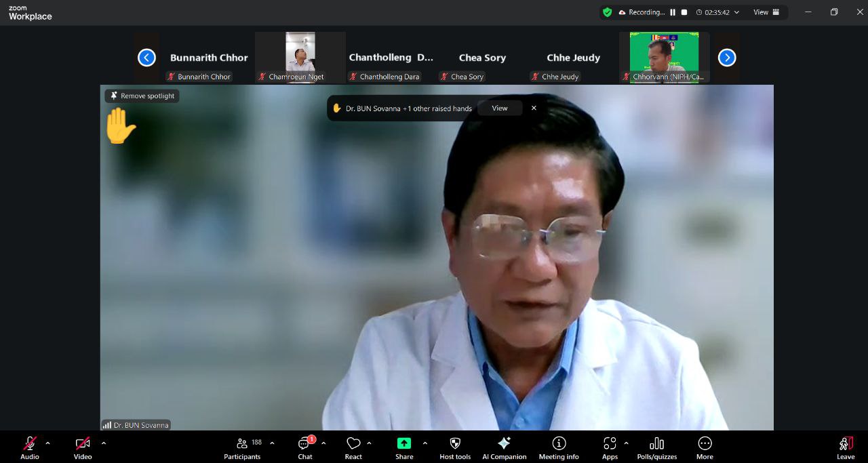The width and height of the screenshot is (868, 463).
Task: Turn on the camera with Video button
Action: coord(83,447)
